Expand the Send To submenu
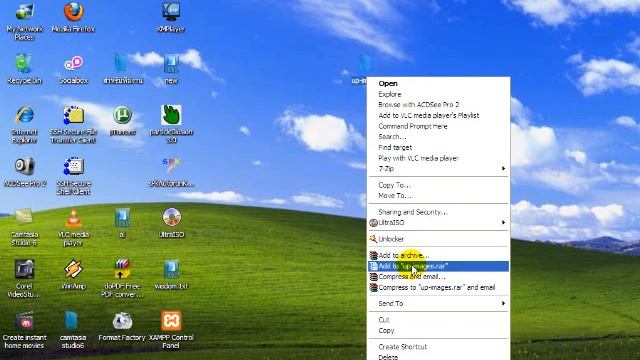The height and width of the screenshot is (360, 640). pos(439,303)
